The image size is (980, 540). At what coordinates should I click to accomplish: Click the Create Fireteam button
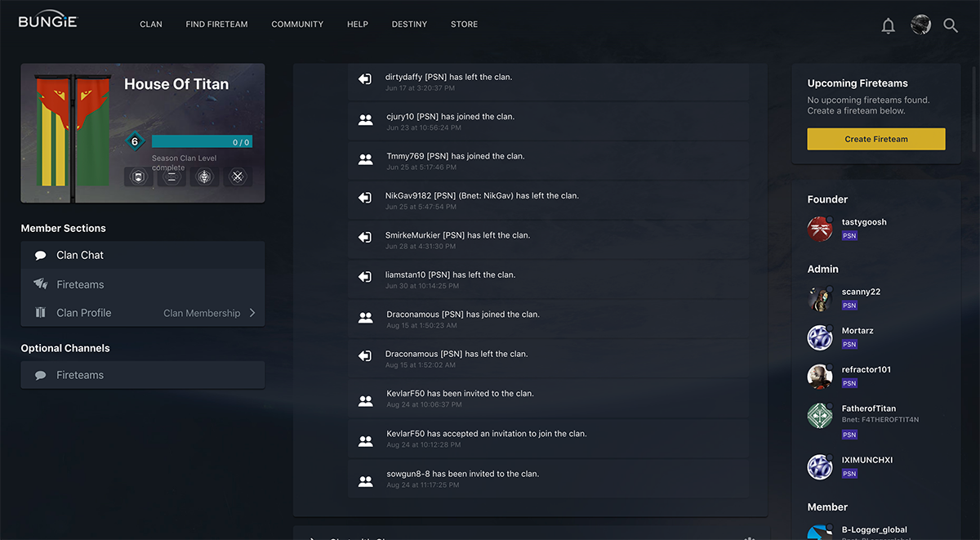pyautogui.click(x=875, y=139)
